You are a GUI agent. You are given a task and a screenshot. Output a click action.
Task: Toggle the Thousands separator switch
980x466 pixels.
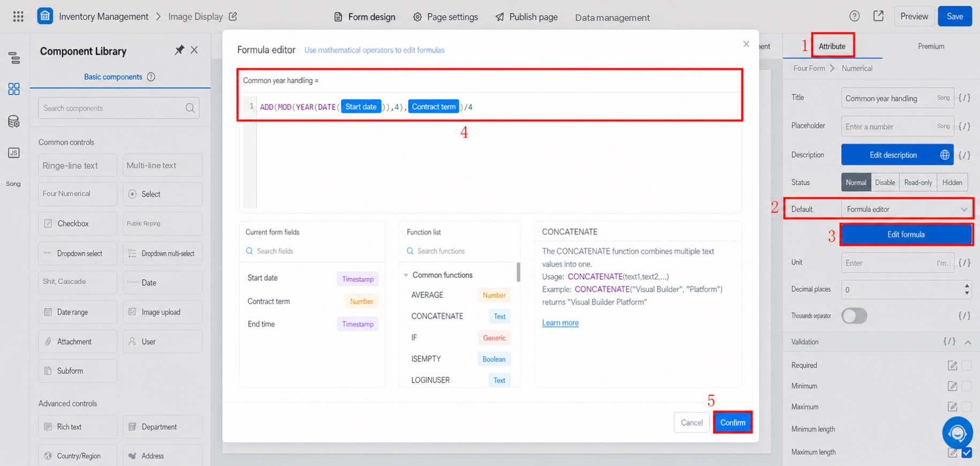[x=854, y=315]
